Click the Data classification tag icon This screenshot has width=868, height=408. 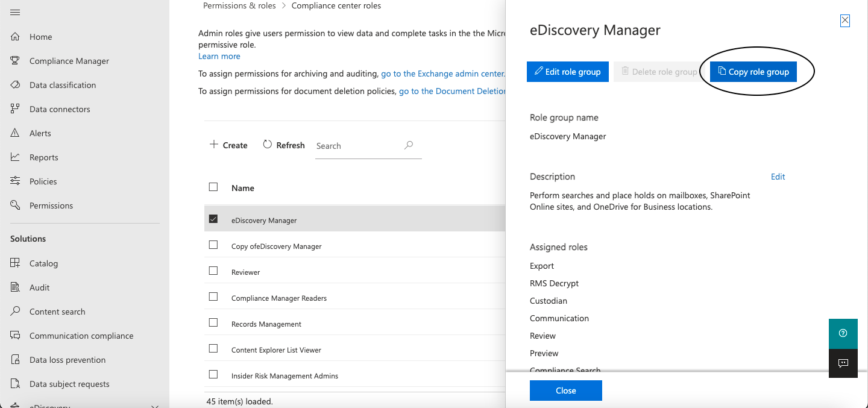coord(15,85)
